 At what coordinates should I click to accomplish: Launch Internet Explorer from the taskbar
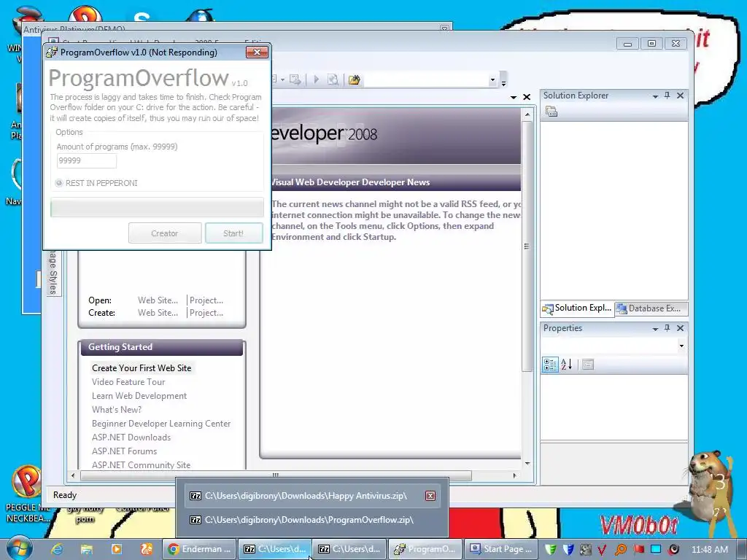(57, 549)
